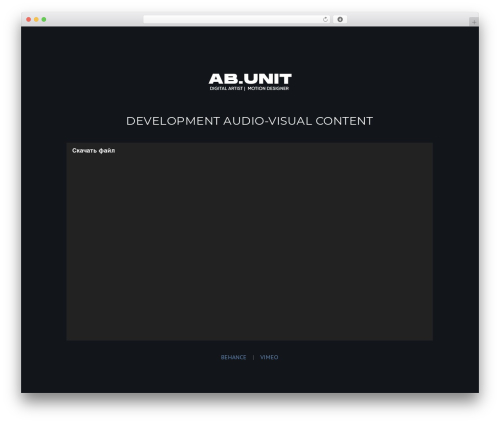The image size is (500, 423).
Task: Open the VIMEO link
Action: (269, 357)
